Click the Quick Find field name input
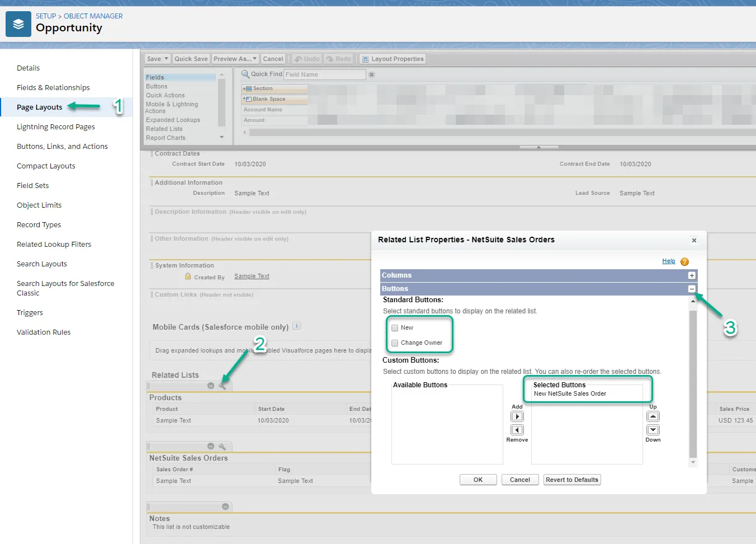Viewport: 756px width, 544px height. [x=325, y=74]
